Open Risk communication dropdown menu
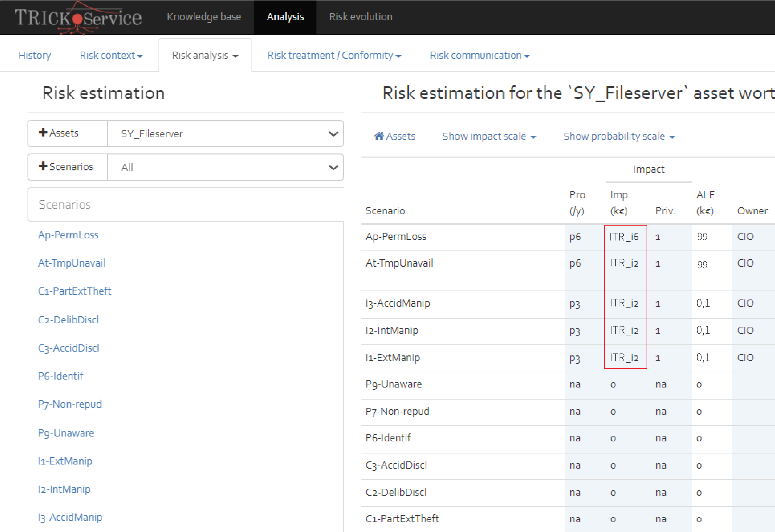Viewport: 775px width, 532px height. [479, 55]
